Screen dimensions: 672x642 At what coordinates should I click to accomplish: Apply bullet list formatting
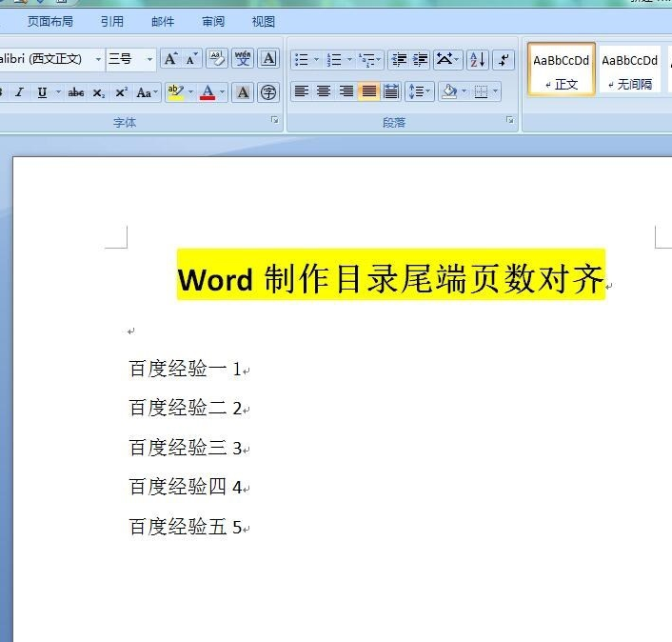pyautogui.click(x=302, y=60)
